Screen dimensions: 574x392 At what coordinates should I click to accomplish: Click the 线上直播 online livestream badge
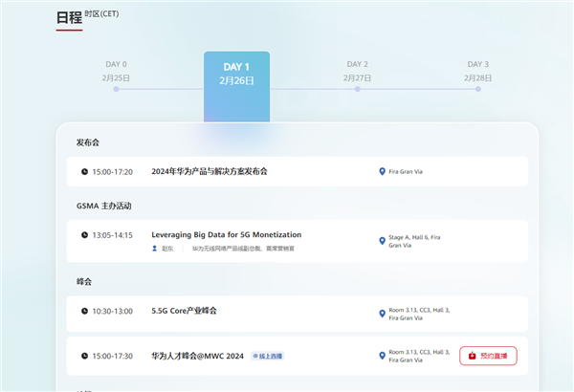268,356
